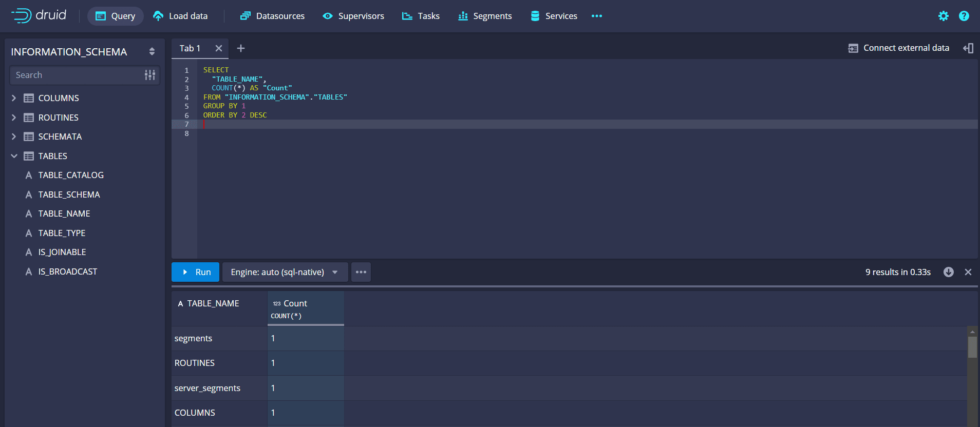This screenshot has height=427, width=980.
Task: Run the current query
Action: (196, 272)
